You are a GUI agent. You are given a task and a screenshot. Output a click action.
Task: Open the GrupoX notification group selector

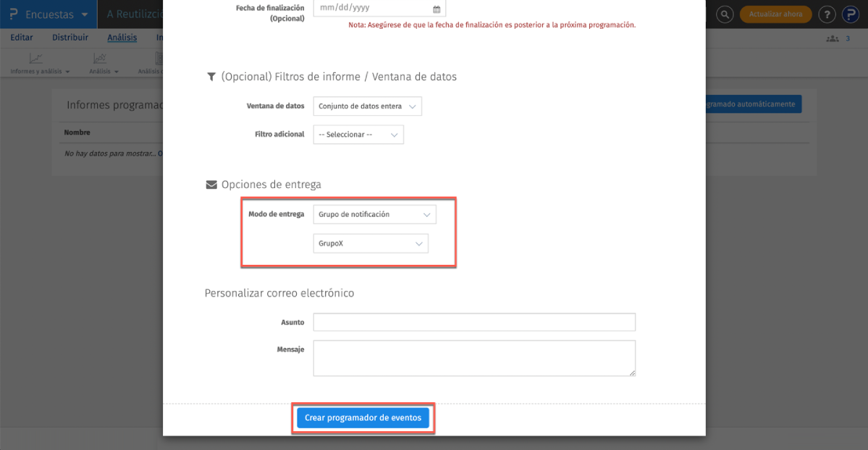[370, 243]
